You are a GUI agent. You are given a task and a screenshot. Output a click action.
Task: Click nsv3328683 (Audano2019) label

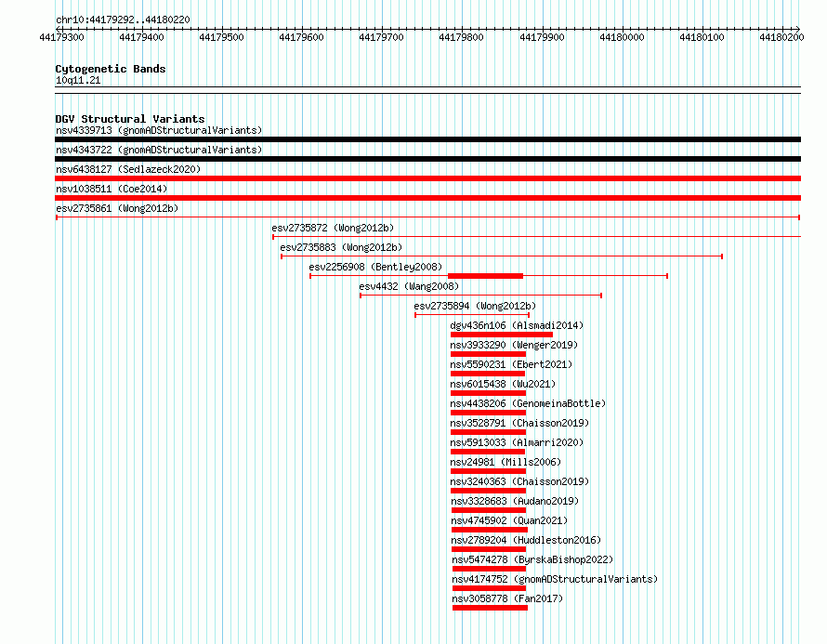point(515,501)
